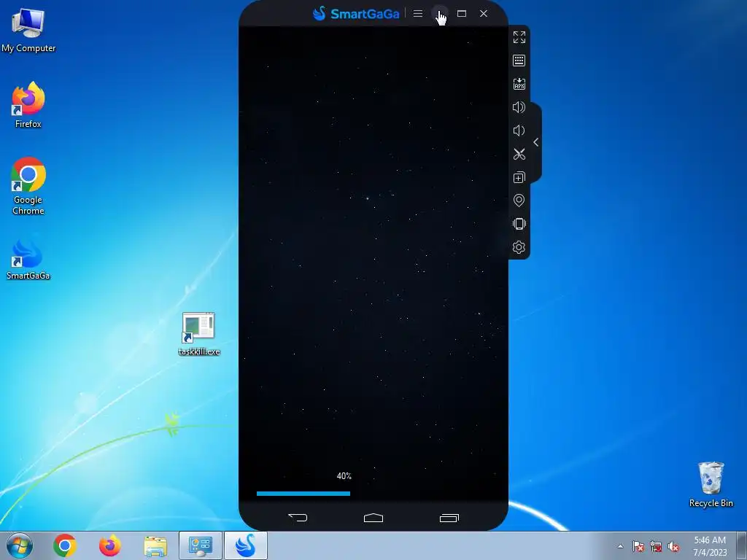
Task: Show hidden system tray icons
Action: [x=620, y=546]
